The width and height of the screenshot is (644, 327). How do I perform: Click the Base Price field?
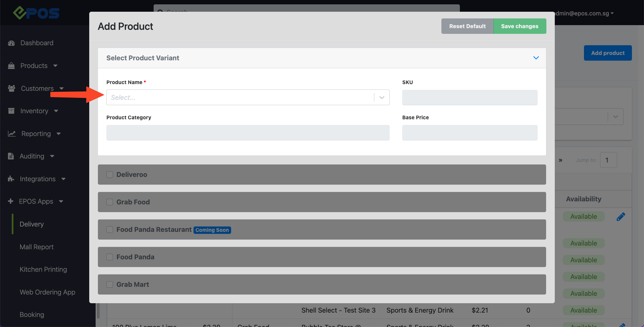coord(470,133)
